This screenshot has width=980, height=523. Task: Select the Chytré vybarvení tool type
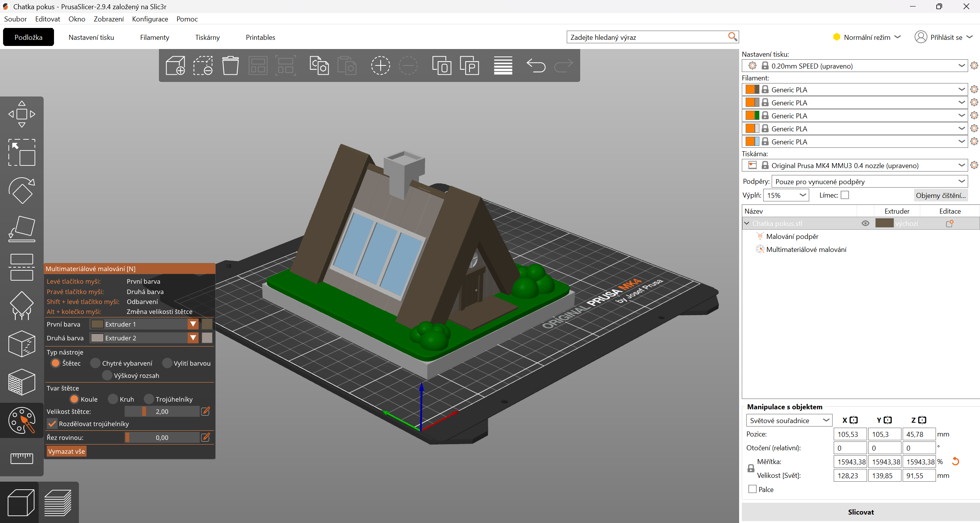(95, 363)
